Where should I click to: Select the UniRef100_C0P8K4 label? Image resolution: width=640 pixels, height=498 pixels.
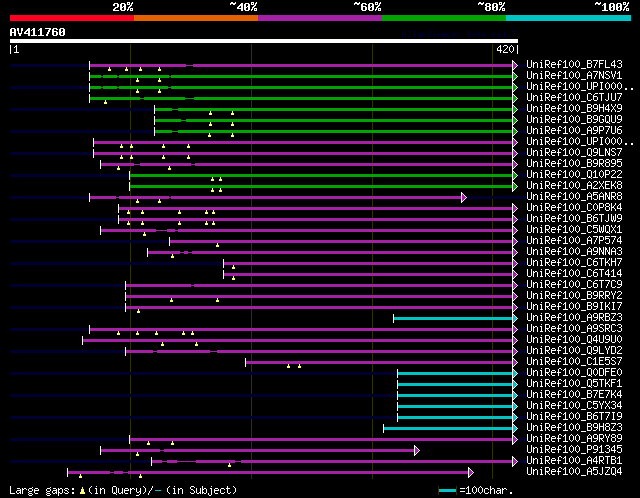pos(574,208)
